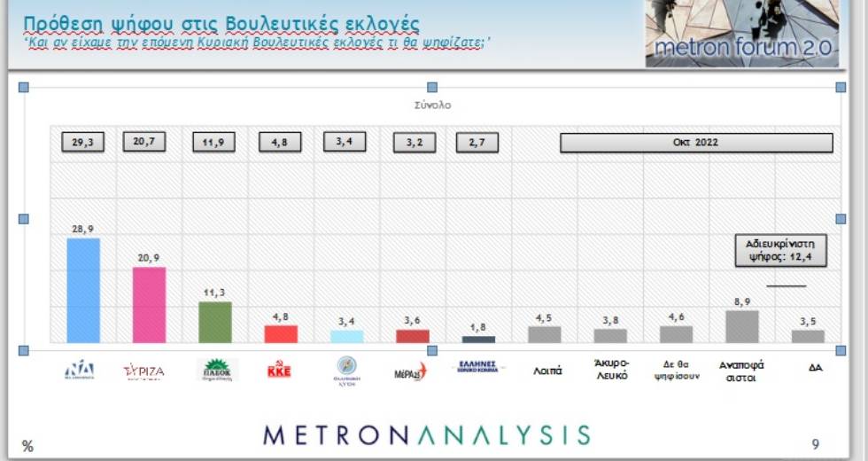The image size is (868, 461).
Task: Select the dark red ΜέΡΑ25 bar
Action: click(413, 336)
